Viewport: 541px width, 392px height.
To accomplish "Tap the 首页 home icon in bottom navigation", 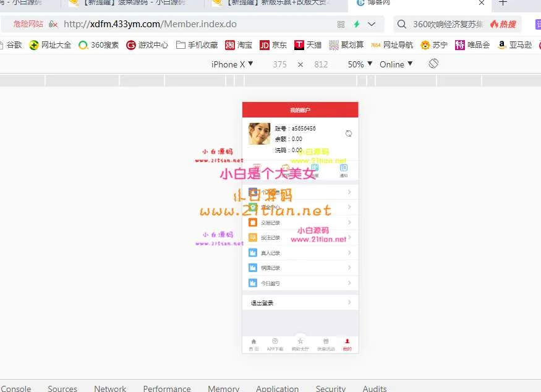I will tap(253, 344).
